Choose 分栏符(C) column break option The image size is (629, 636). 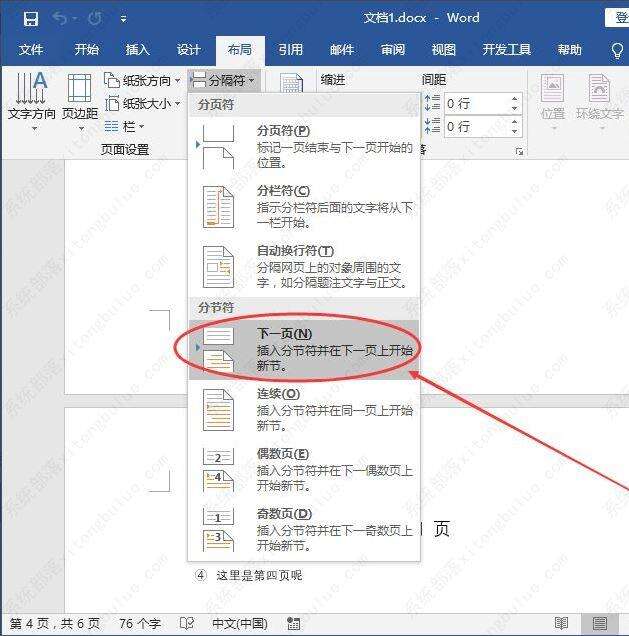304,207
